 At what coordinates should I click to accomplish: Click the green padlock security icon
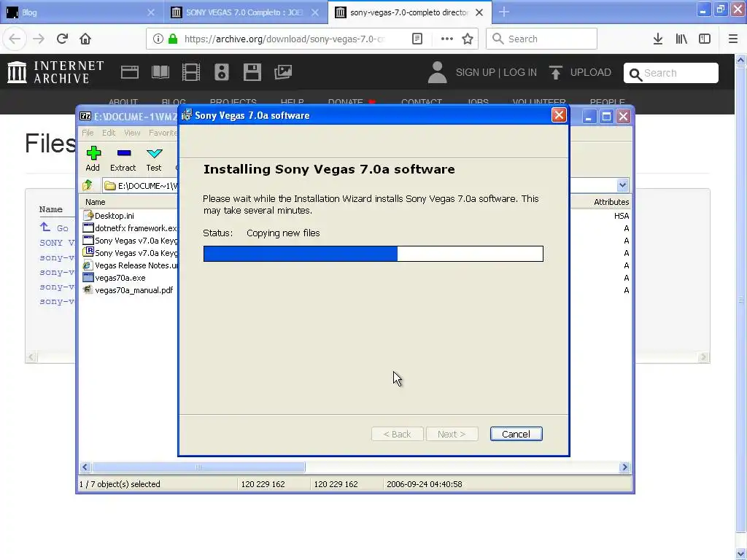pos(174,39)
